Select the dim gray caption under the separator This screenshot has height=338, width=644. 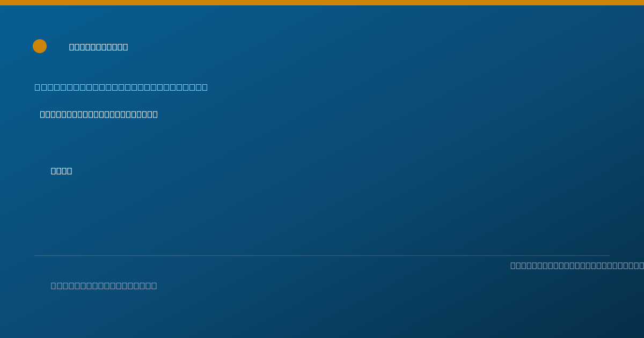pos(104,285)
